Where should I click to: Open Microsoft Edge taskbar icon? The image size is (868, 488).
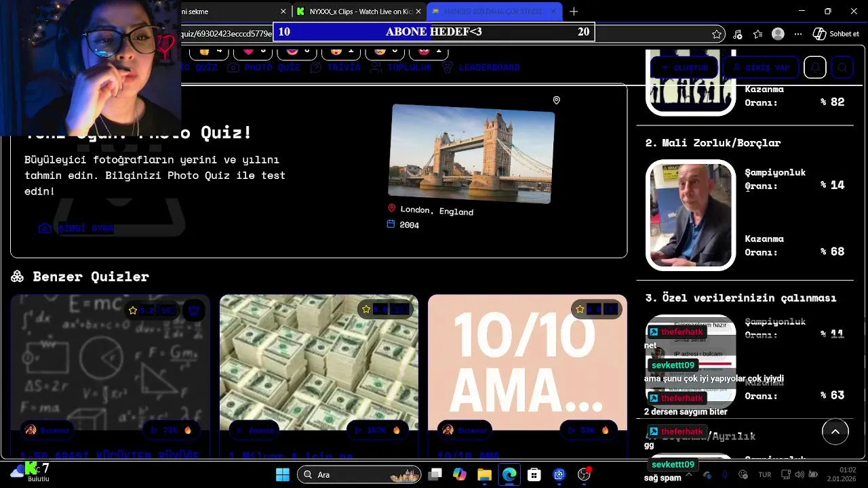[x=509, y=474]
